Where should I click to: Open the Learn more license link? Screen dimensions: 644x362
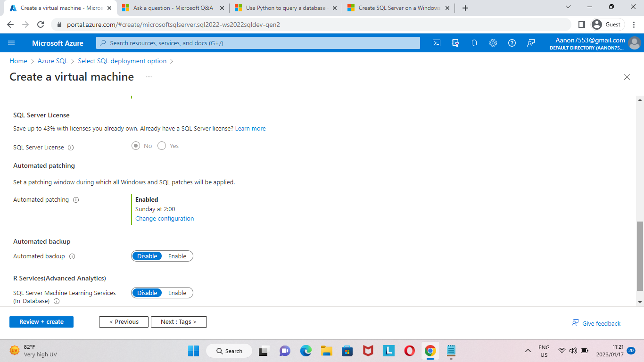pos(250,128)
